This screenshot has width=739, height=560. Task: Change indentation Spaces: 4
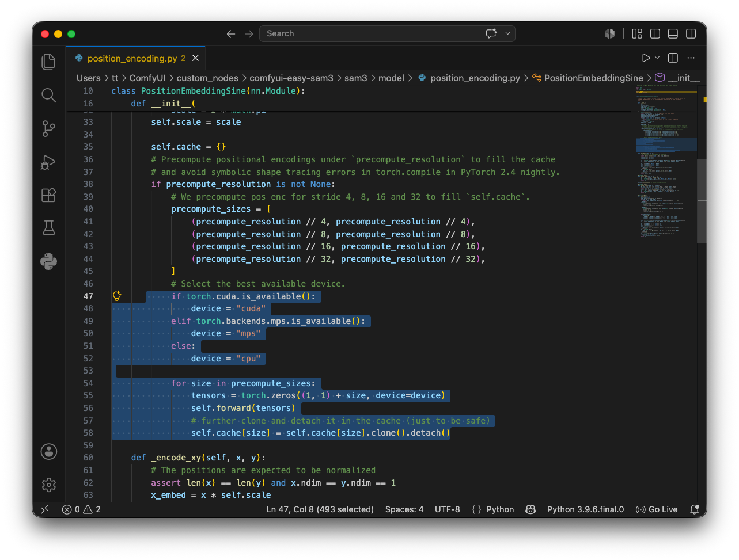pyautogui.click(x=404, y=509)
